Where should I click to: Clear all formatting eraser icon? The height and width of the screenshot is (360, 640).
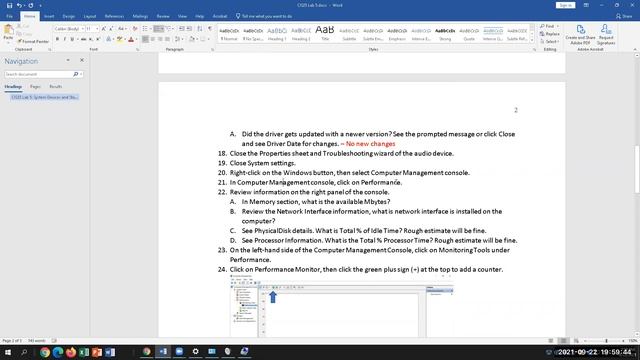pos(135,29)
